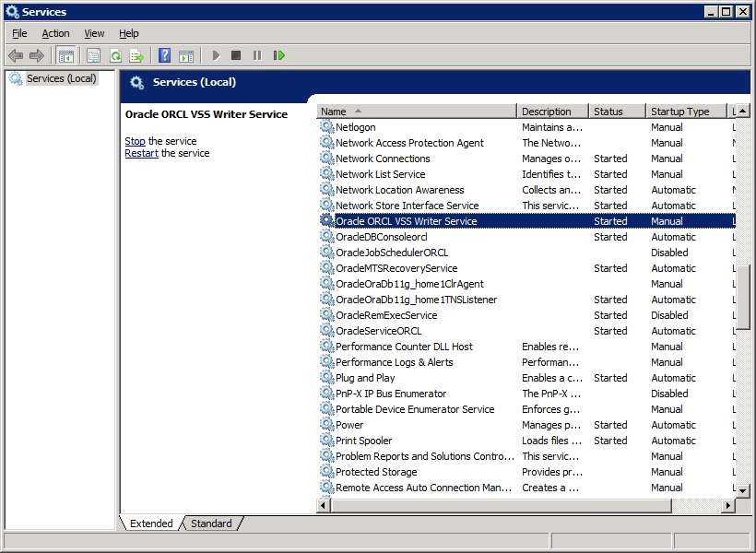This screenshot has height=553, width=756.
Task: Select Remote Access Auto Connection Manager
Action: (x=526, y=488)
